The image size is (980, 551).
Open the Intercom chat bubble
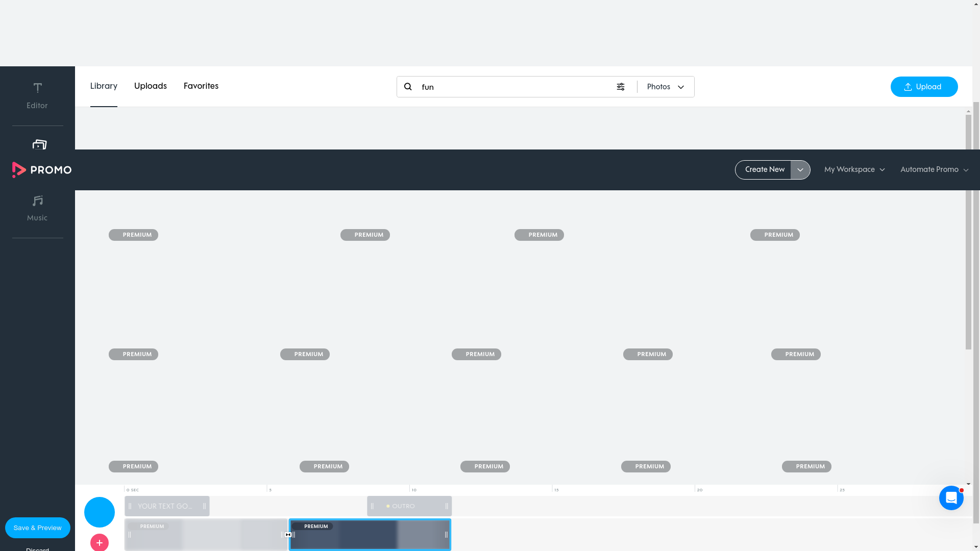tap(951, 498)
